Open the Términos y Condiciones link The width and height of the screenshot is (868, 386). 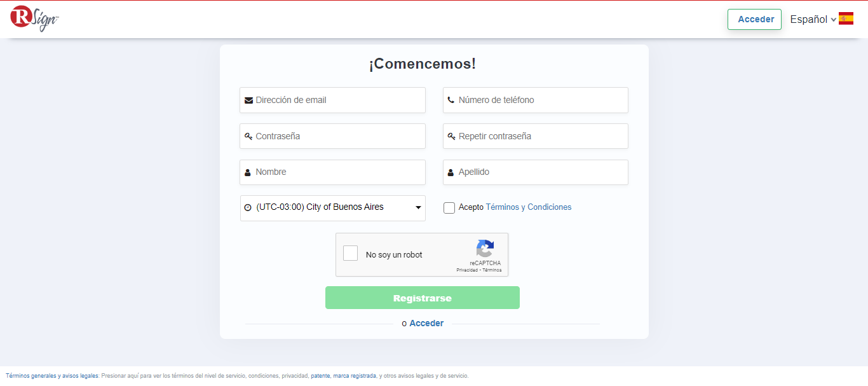pos(528,207)
